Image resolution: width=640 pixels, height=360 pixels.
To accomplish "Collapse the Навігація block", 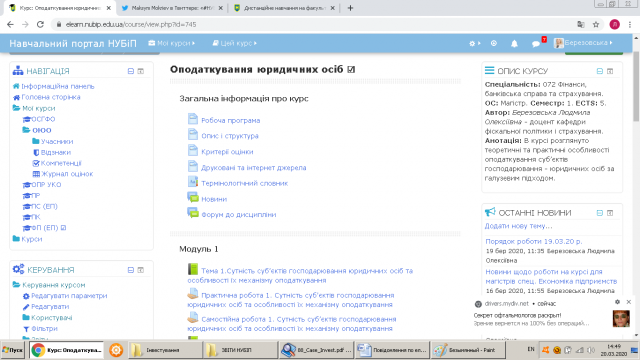I will [x=131, y=71].
